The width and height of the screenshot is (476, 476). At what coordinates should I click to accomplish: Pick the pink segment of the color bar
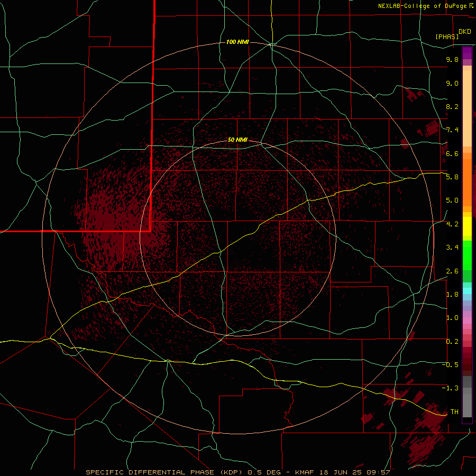(467, 321)
